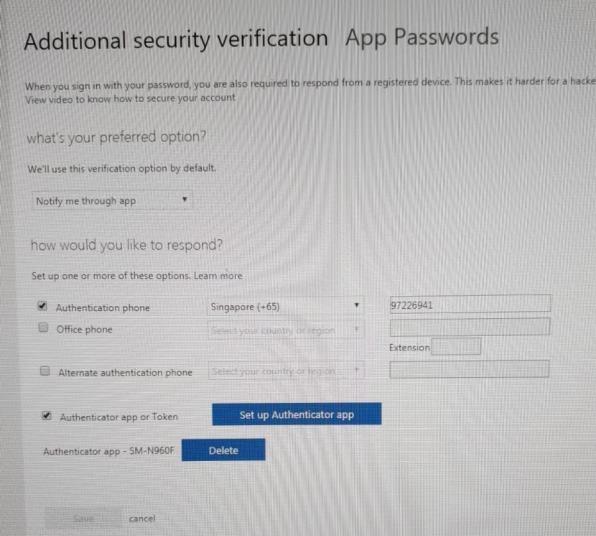Viewport: 596px width, 536px height.
Task: Tick the Alternate authentication phone checkbox
Action: pyautogui.click(x=45, y=371)
